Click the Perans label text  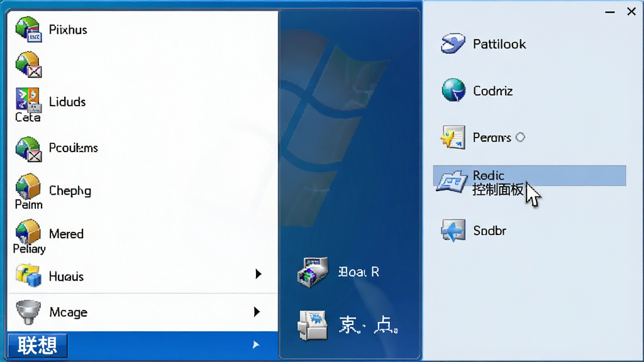pos(492,138)
